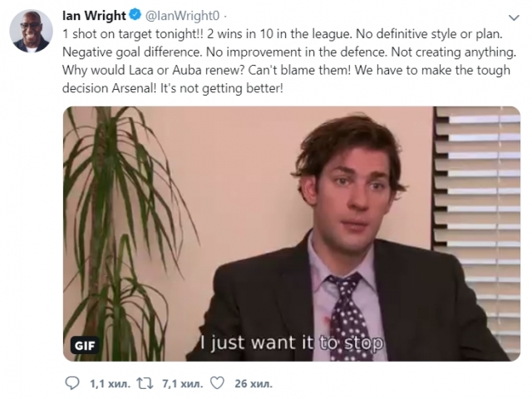Click the tweet text about Arsenal
Screen dimensions: 532x399
289,61
